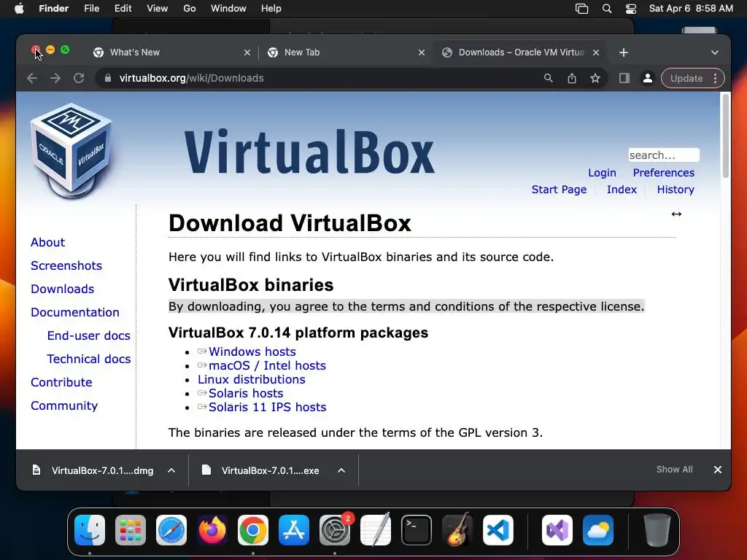Screen dimensions: 747x560
Task: Open the Linux distributions link
Action: click(x=252, y=379)
